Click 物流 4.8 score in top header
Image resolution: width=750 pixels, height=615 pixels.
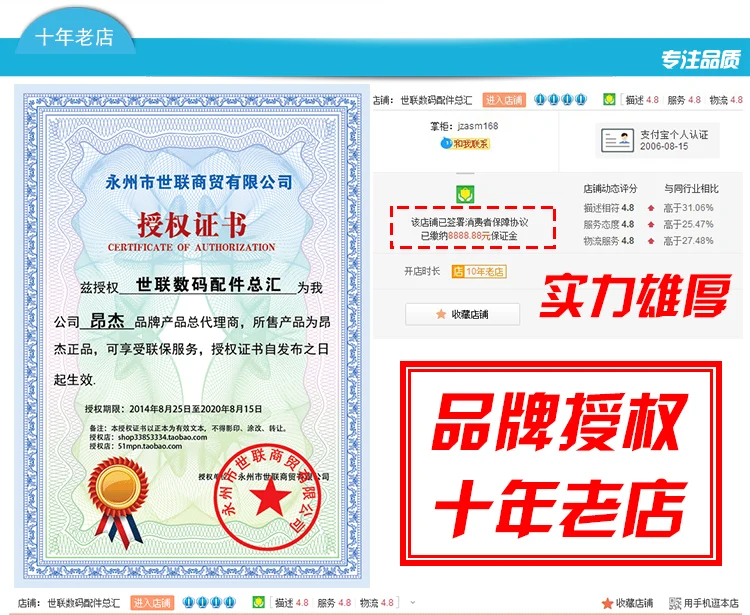pos(726,100)
